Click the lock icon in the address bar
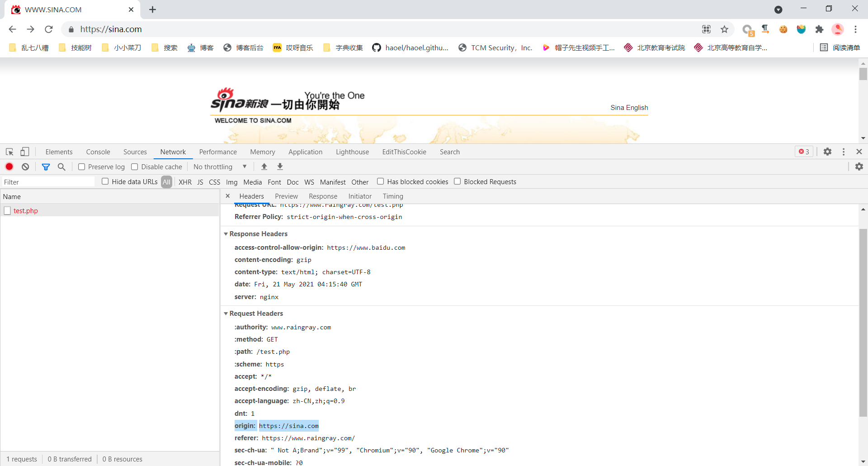The height and width of the screenshot is (466, 868). point(71,29)
